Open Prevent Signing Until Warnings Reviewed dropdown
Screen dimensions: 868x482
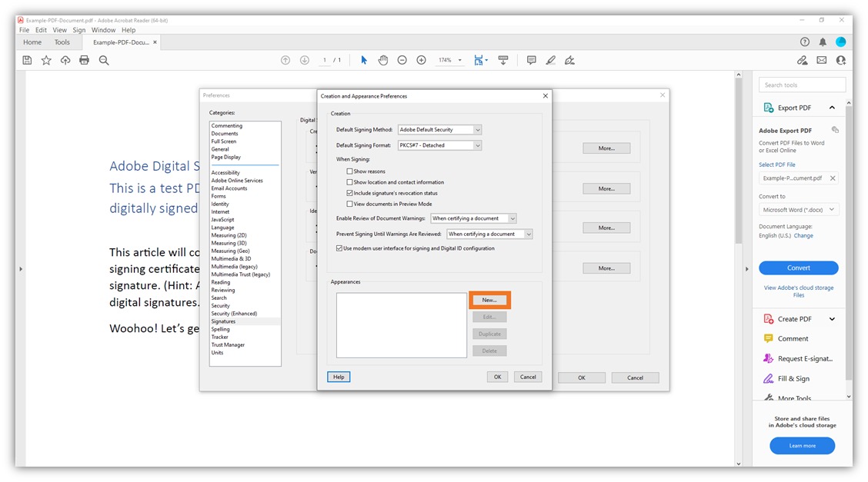(x=489, y=234)
